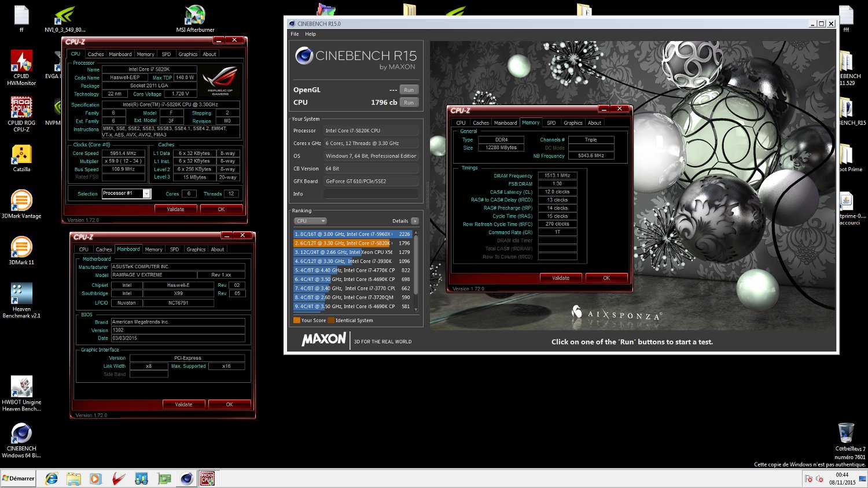Open Windows Media Player from the taskbar
This screenshot has height=488, width=868.
(95, 479)
